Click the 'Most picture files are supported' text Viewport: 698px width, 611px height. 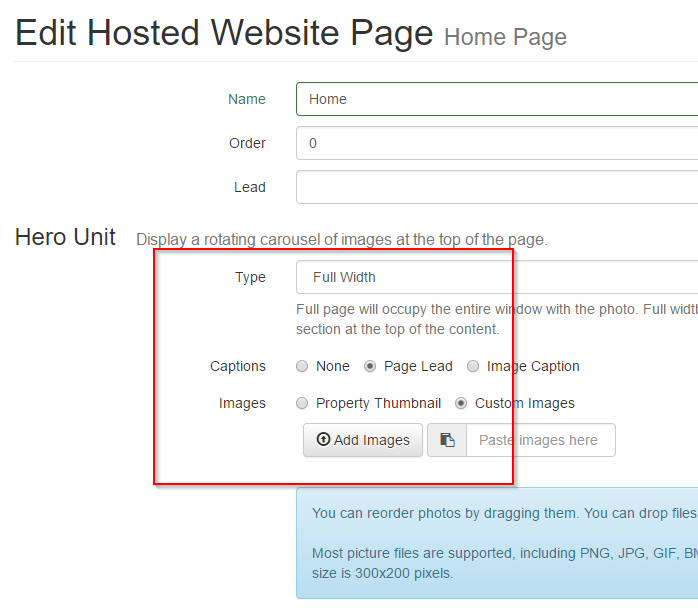point(504,563)
